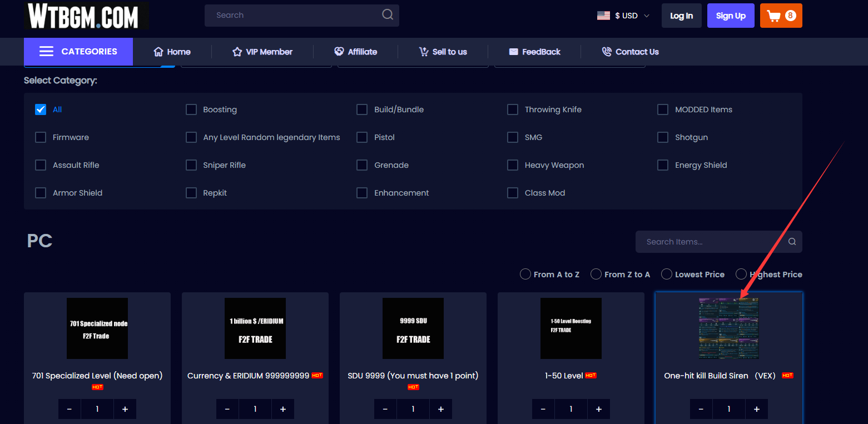Check Any Level Random legendary Items checkbox
Viewport: 868px width, 424px height.
[x=191, y=137]
